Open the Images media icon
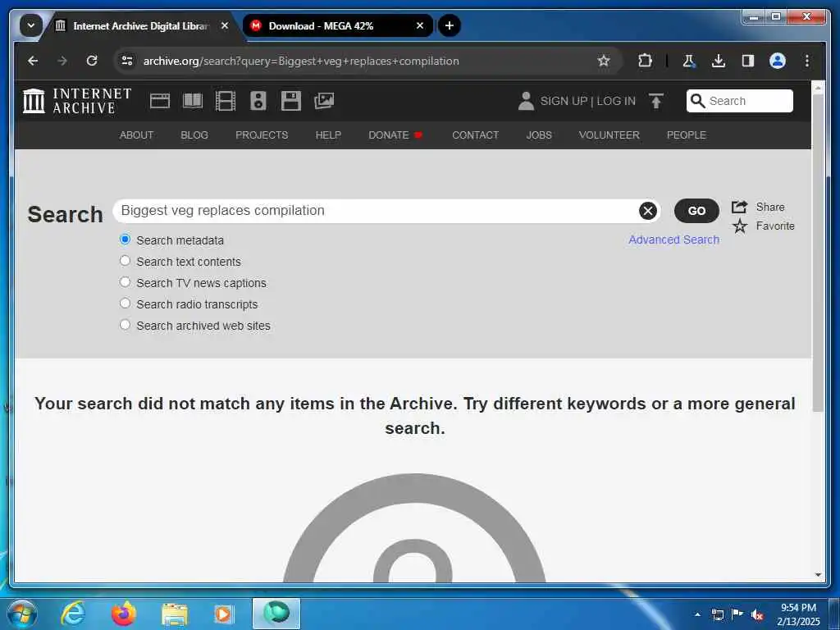Viewport: 840px width, 630px height. click(324, 101)
